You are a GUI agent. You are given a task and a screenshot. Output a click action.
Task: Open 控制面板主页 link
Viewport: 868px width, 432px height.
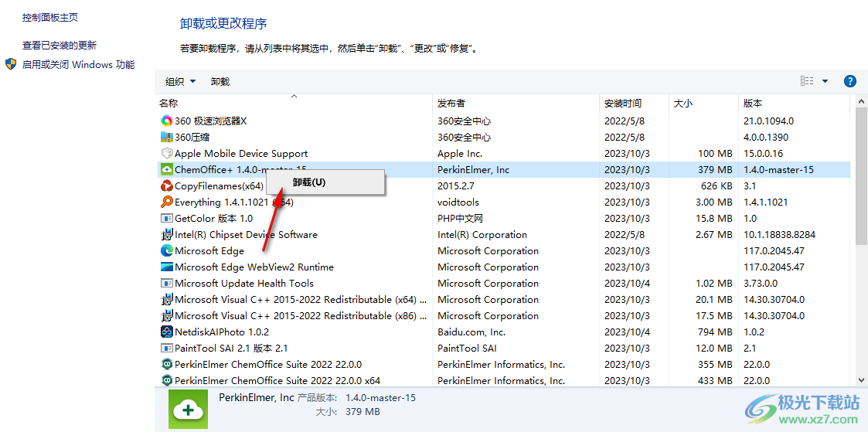pyautogui.click(x=50, y=18)
